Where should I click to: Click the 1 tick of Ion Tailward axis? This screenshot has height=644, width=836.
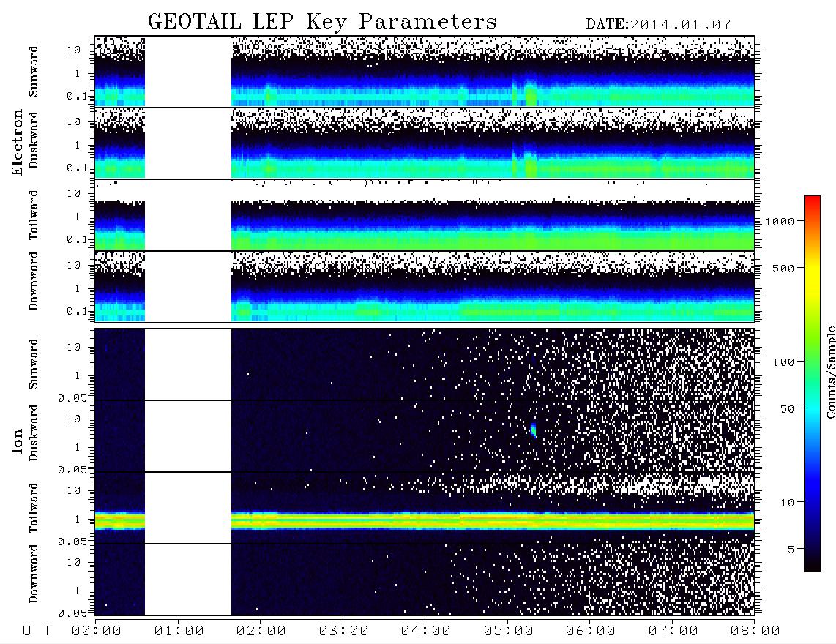click(78, 519)
